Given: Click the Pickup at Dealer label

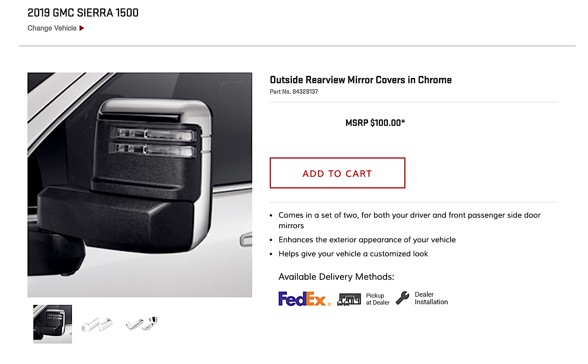Looking at the screenshot, I should 378,299.
